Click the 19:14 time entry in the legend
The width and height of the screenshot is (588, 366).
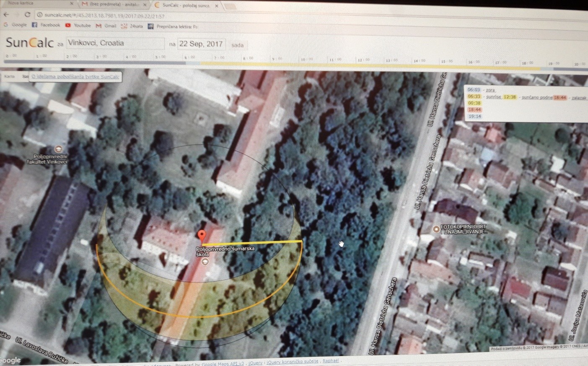tap(474, 117)
